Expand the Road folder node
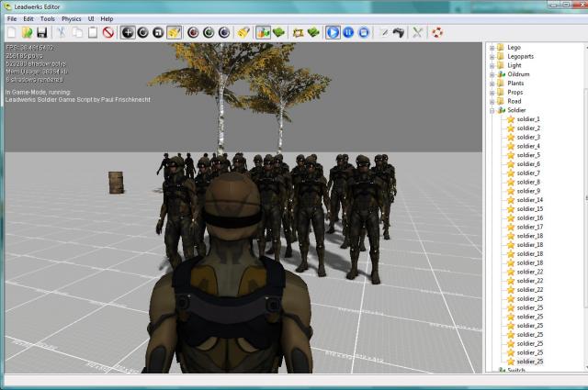 point(492,101)
